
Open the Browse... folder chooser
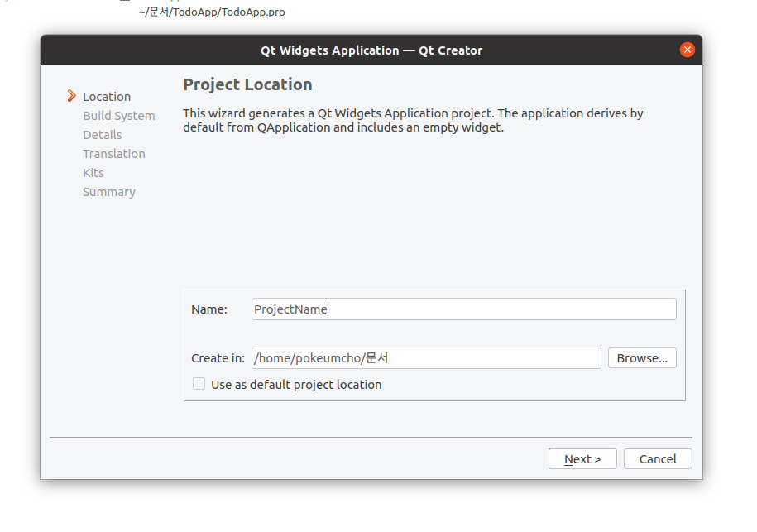tap(642, 357)
